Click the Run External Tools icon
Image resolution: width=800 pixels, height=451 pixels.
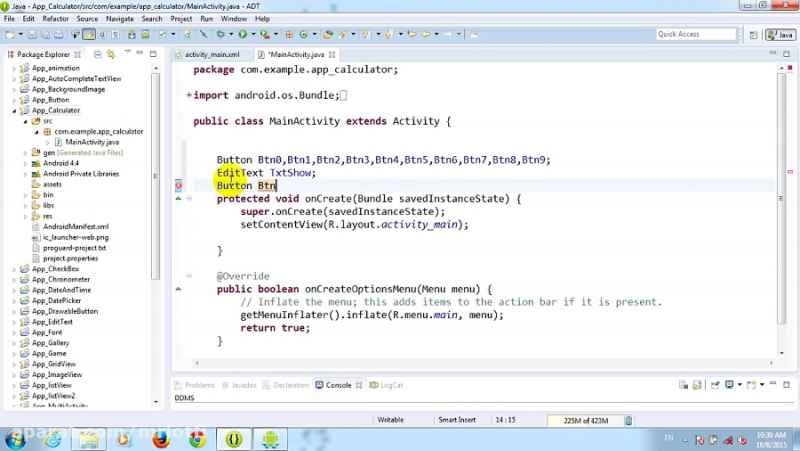[264, 34]
